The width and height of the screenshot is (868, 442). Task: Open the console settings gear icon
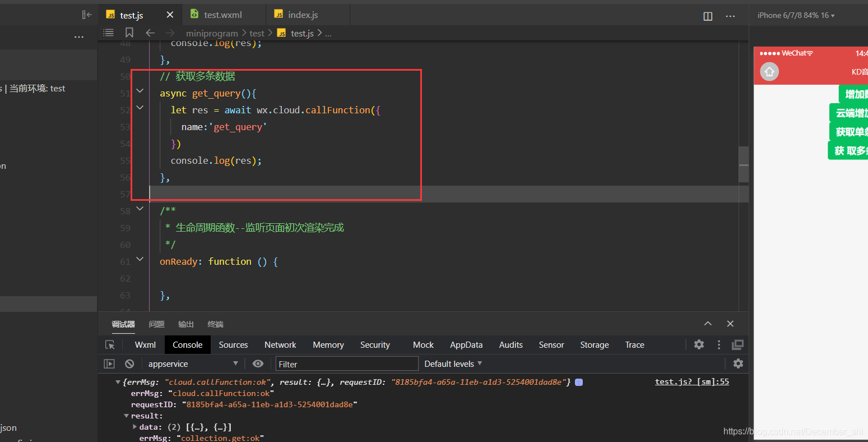(738, 363)
